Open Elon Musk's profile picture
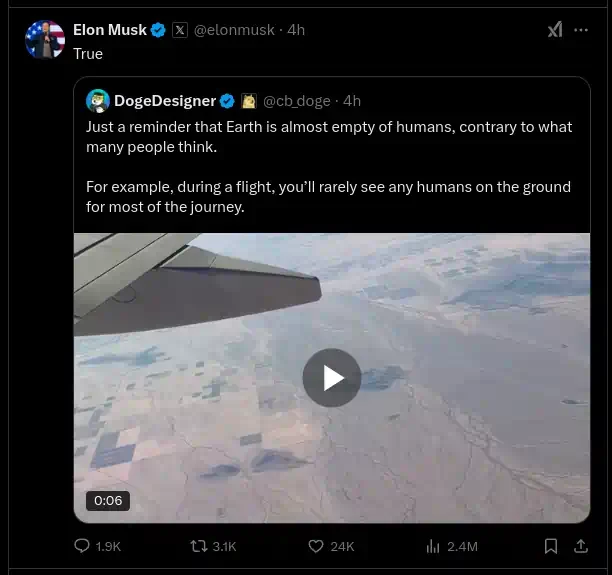This screenshot has height=575, width=612. [45, 39]
